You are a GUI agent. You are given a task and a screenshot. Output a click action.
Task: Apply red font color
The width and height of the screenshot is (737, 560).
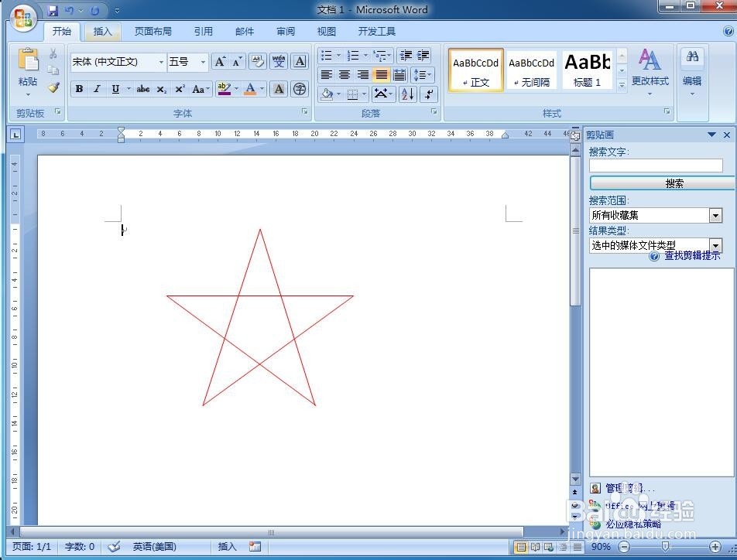pyautogui.click(x=250, y=89)
